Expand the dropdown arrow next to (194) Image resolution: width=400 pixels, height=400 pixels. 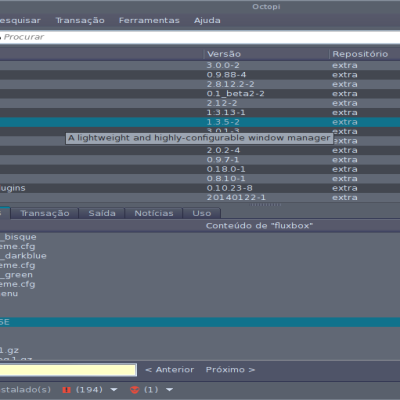pyautogui.click(x=114, y=390)
